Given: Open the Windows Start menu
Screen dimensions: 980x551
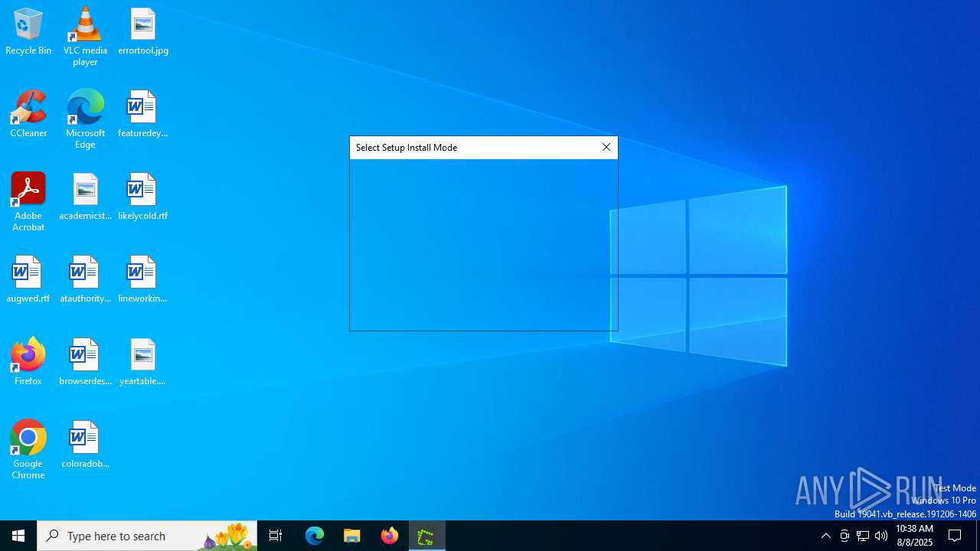Looking at the screenshot, I should coord(18,536).
